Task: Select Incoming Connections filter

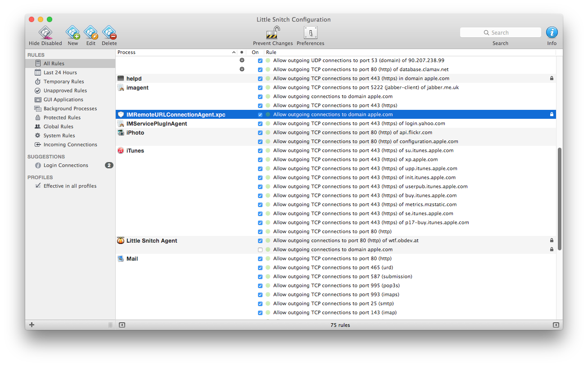Action: [70, 145]
